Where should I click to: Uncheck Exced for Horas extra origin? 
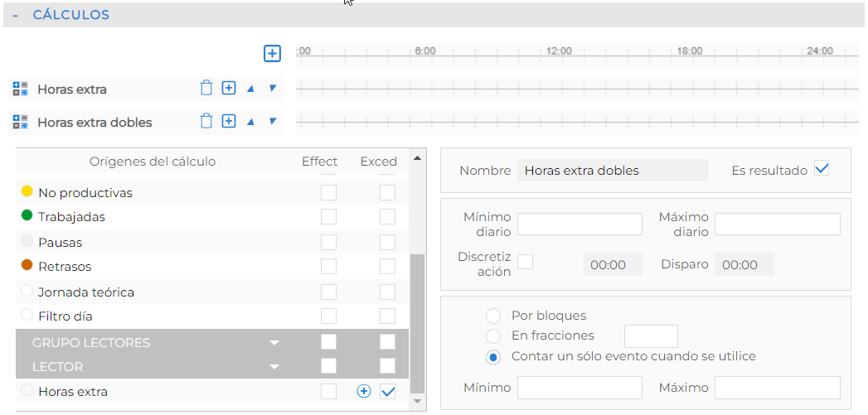pyautogui.click(x=388, y=392)
